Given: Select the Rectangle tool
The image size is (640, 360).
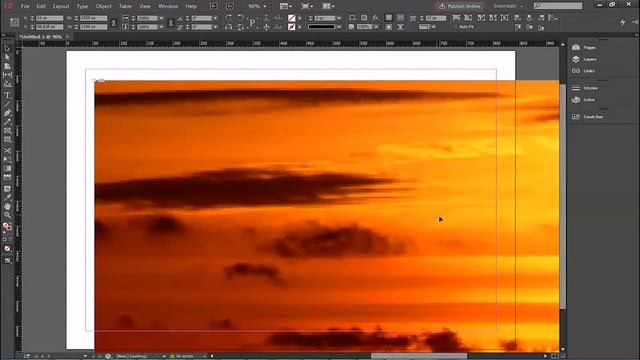Looking at the screenshot, I should [x=7, y=140].
